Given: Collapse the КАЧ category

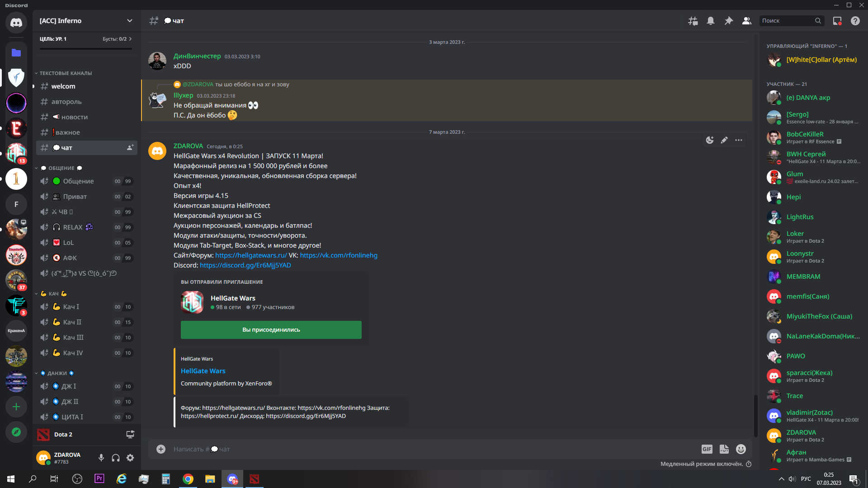Looking at the screenshot, I should [x=51, y=294].
